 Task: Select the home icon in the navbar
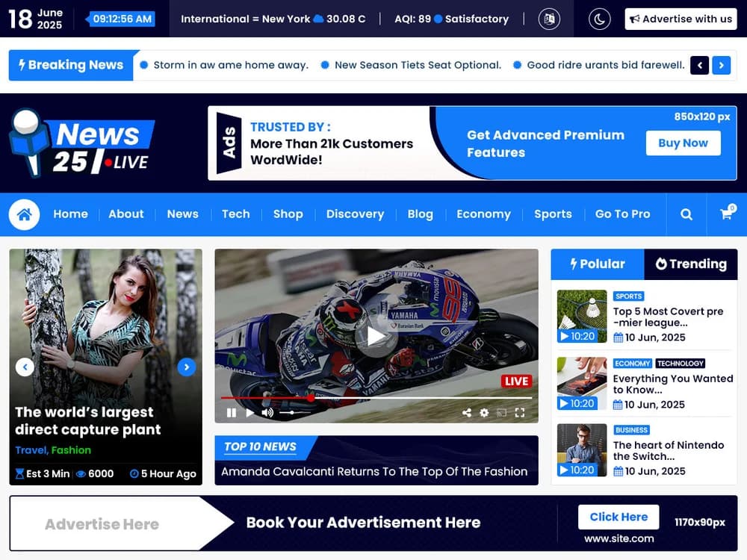click(x=25, y=214)
